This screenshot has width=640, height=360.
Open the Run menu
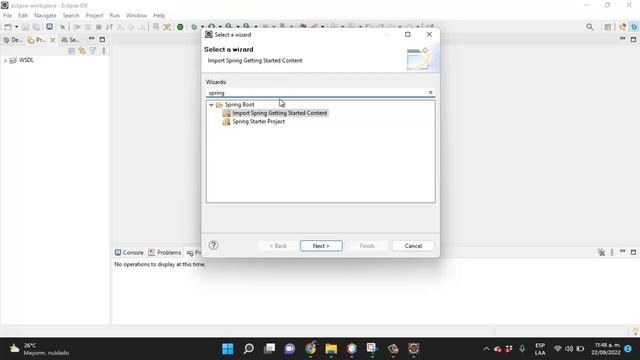tap(115, 16)
